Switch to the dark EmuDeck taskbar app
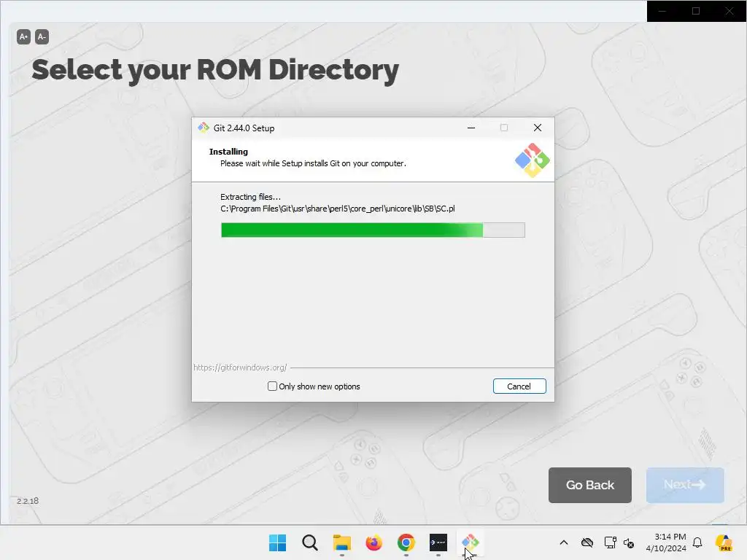Viewport: 747px width, 560px height. tap(438, 542)
